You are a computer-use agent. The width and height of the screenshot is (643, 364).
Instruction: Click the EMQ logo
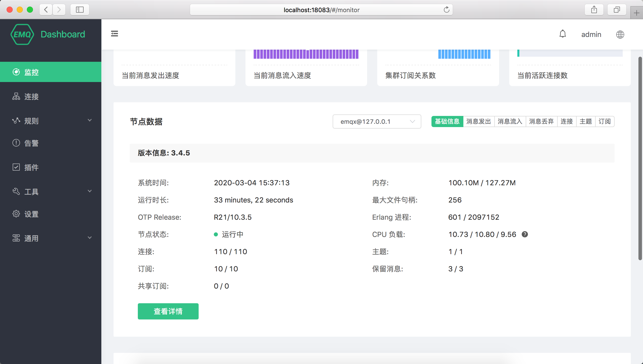pyautogui.click(x=22, y=34)
